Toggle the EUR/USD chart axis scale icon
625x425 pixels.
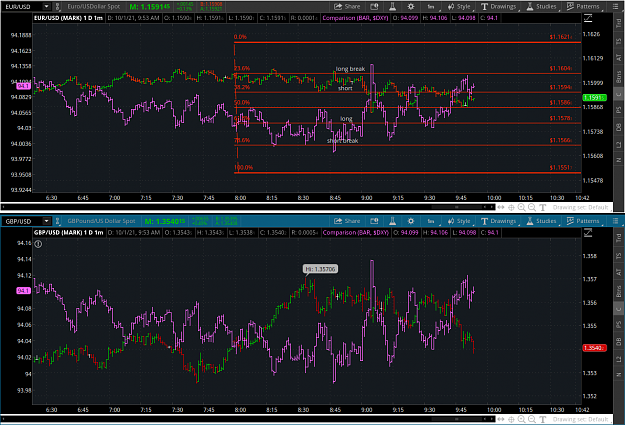pos(588,18)
